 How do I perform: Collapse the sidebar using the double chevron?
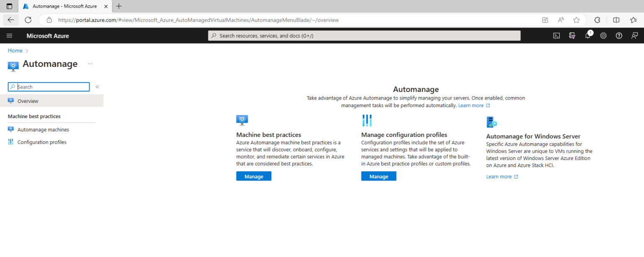pos(97,87)
